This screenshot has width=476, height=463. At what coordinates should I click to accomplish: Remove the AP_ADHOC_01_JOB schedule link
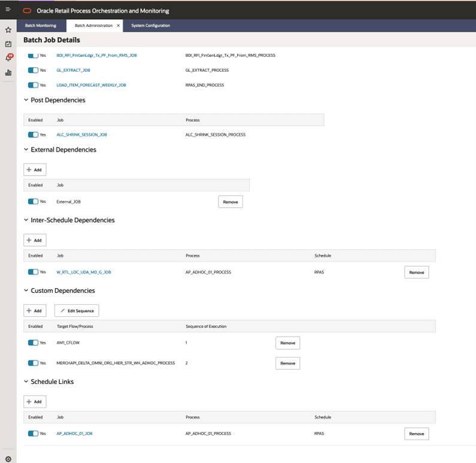click(x=417, y=434)
